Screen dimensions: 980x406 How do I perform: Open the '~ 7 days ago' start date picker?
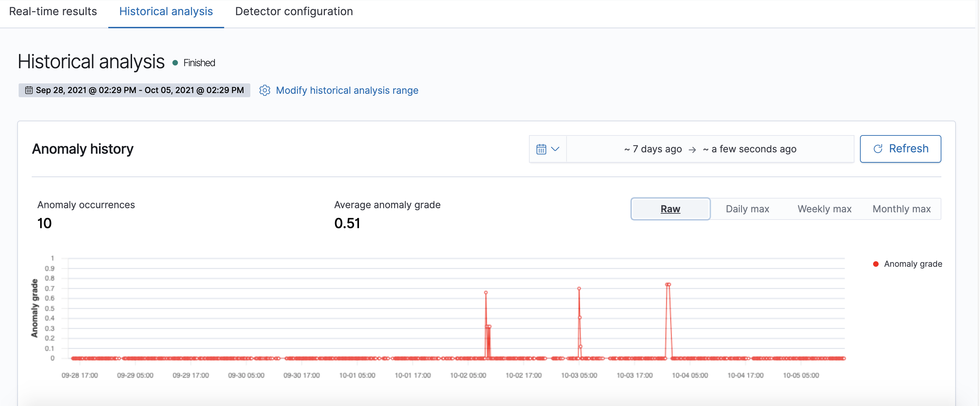pos(653,149)
